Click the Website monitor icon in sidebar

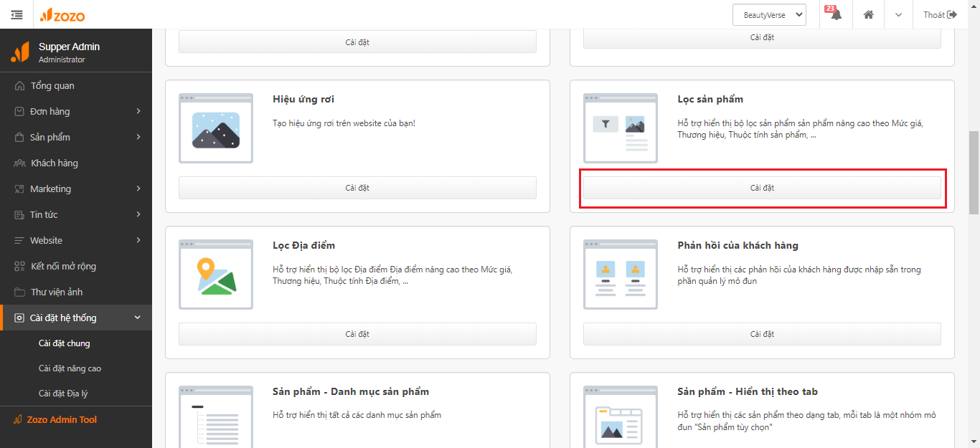coord(19,240)
